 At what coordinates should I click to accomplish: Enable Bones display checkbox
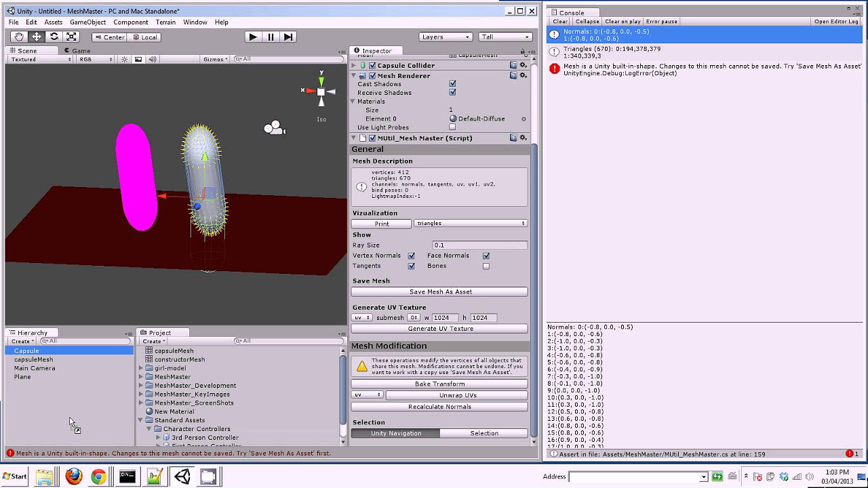[486, 266]
